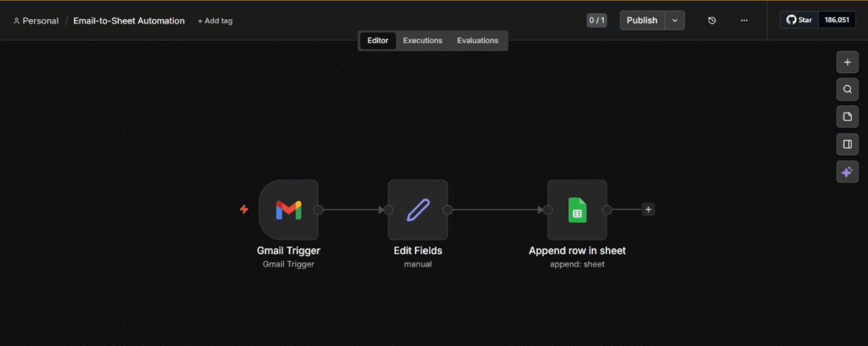Click Edit Fields output connector dot
This screenshot has height=346, width=868.
[448, 210]
